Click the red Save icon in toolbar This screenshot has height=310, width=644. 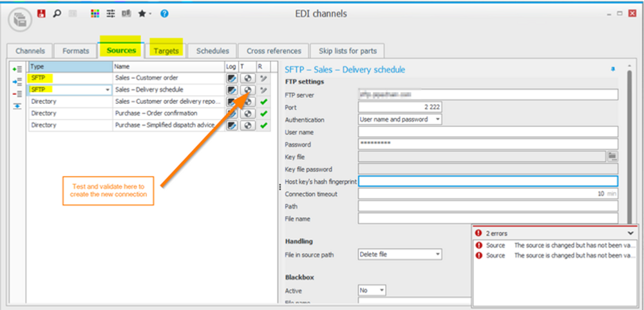pos(42,13)
